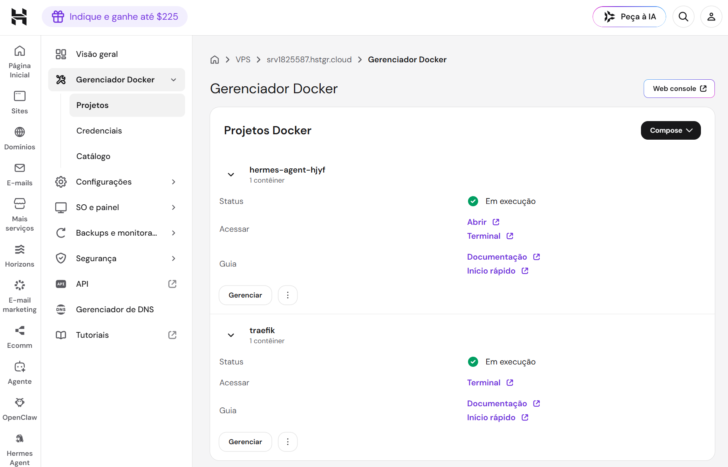The image size is (728, 467).
Task: Open more options for traefik
Action: click(287, 442)
